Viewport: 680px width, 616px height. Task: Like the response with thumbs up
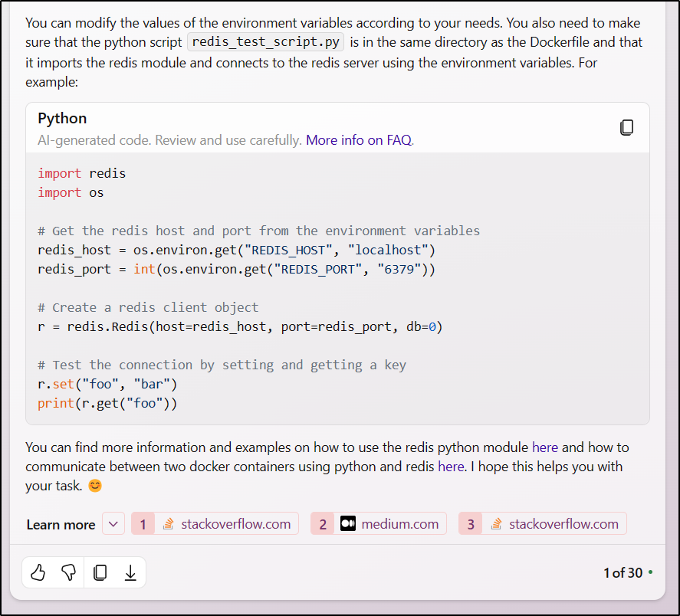tap(38, 572)
